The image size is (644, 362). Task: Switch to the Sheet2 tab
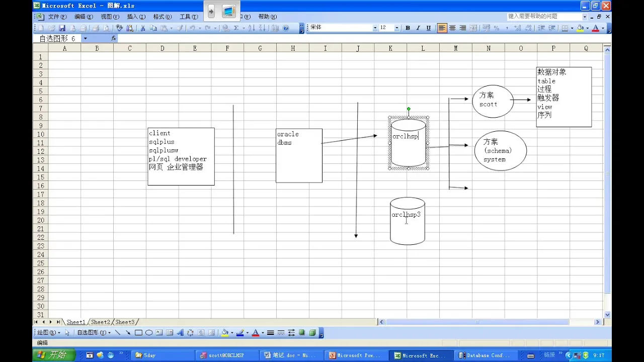pyautogui.click(x=100, y=322)
